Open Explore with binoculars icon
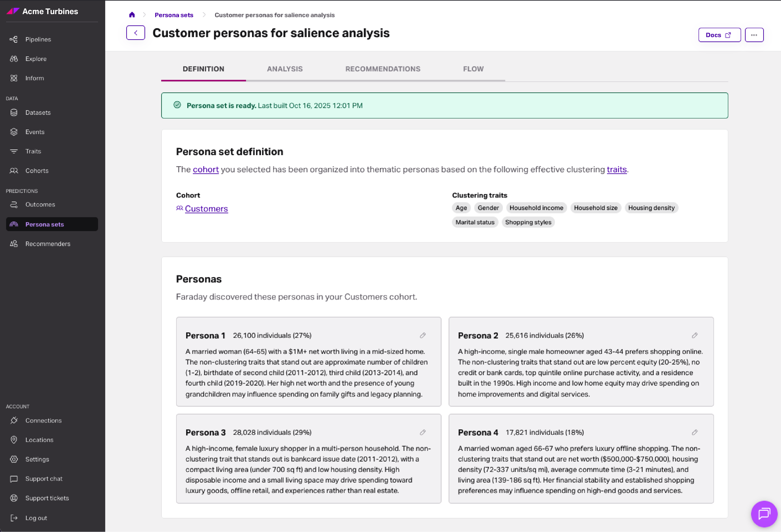Viewport: 781px width, 532px height. point(36,59)
